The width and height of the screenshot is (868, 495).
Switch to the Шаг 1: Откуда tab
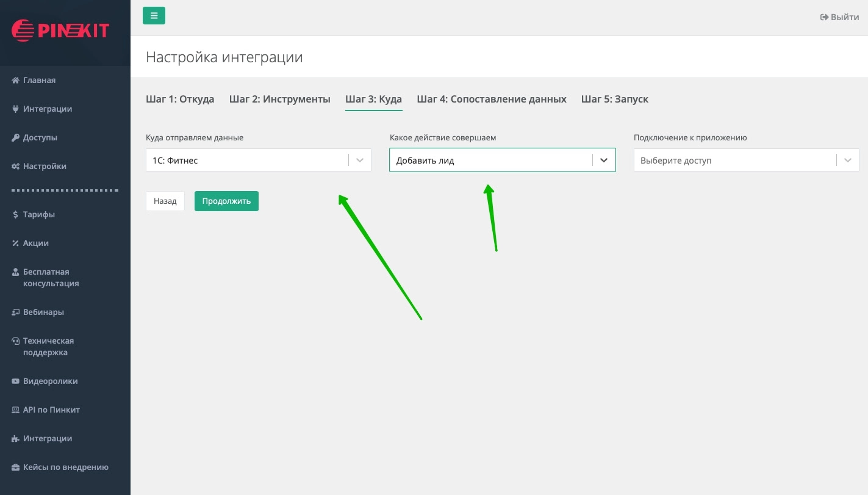click(x=180, y=99)
